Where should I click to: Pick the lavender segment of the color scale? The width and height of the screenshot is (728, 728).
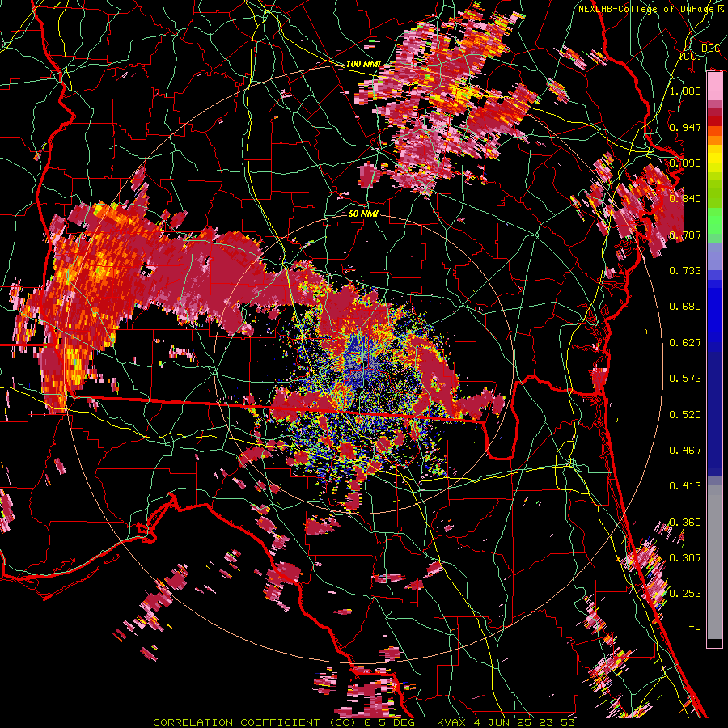714,258
